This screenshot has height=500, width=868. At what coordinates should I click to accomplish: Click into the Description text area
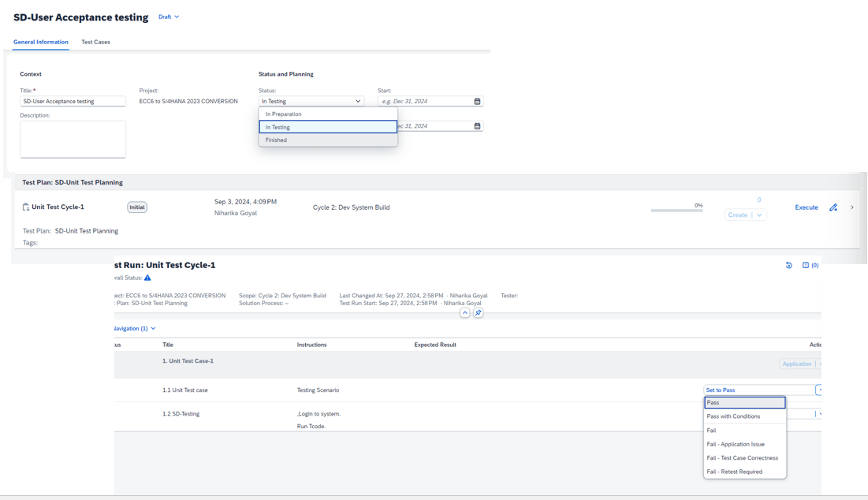pyautogui.click(x=73, y=139)
